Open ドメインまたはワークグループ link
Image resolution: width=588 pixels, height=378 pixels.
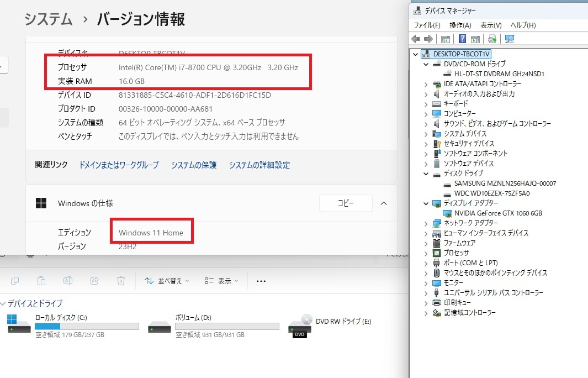(119, 165)
